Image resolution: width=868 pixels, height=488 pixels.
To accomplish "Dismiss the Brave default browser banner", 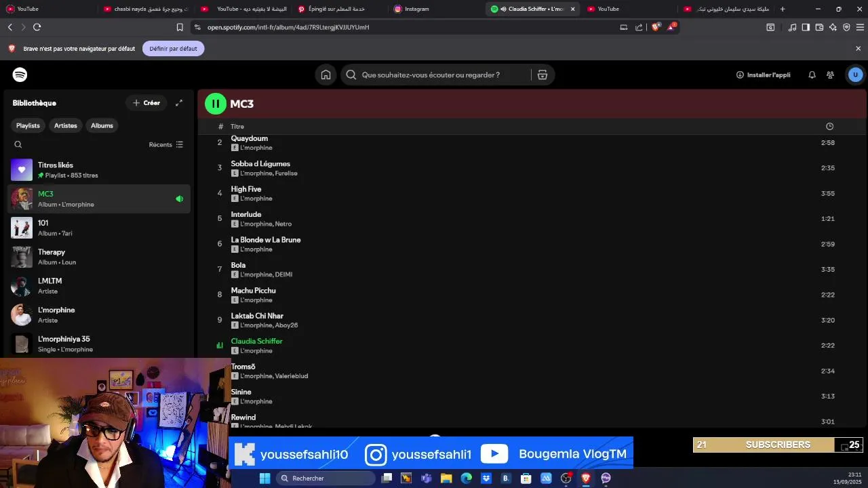I will click(x=858, y=49).
